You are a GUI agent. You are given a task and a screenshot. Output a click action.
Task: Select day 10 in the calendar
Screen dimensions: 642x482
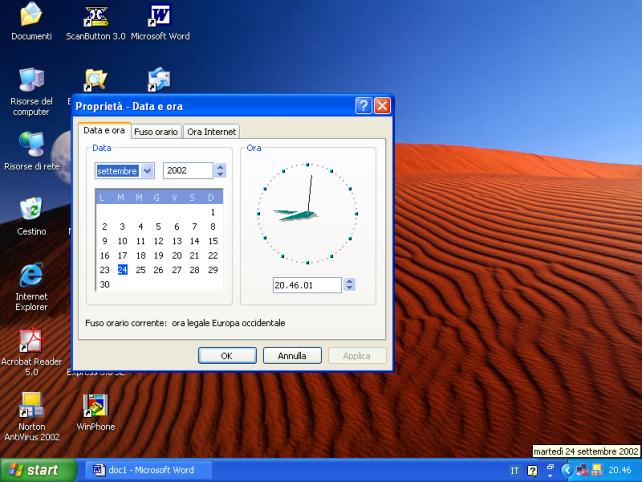pos(122,241)
